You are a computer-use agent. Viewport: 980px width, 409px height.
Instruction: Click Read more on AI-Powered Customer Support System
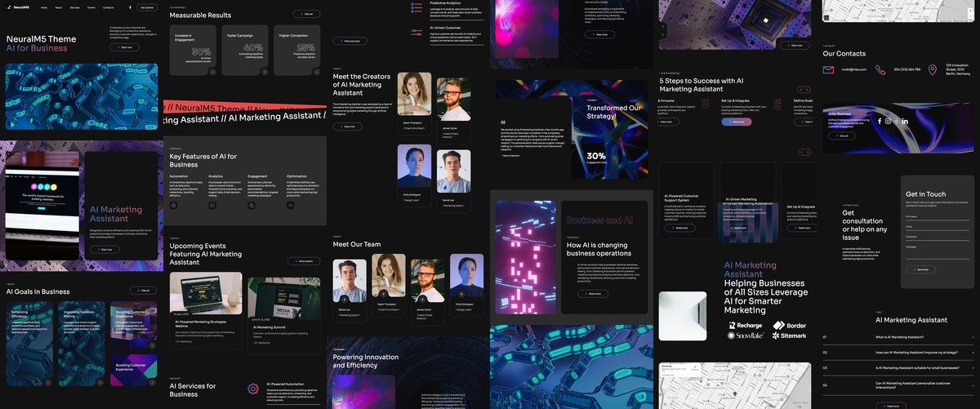[680, 228]
